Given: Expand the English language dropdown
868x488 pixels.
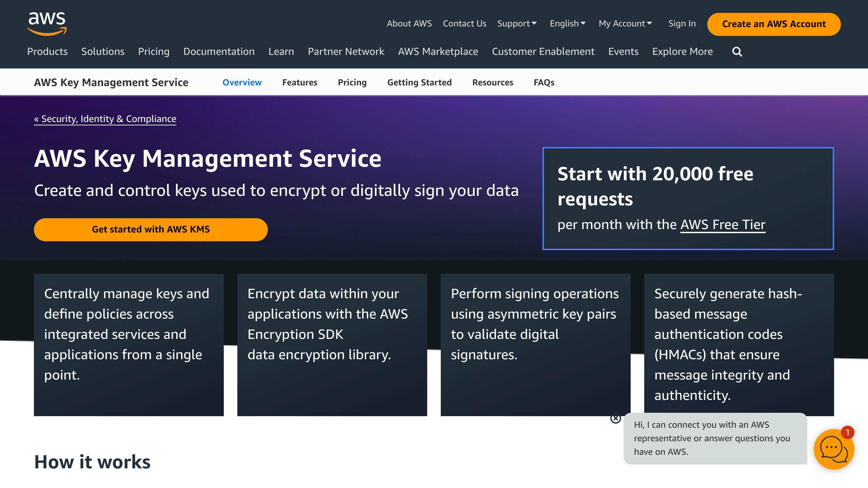Looking at the screenshot, I should pyautogui.click(x=568, y=24).
